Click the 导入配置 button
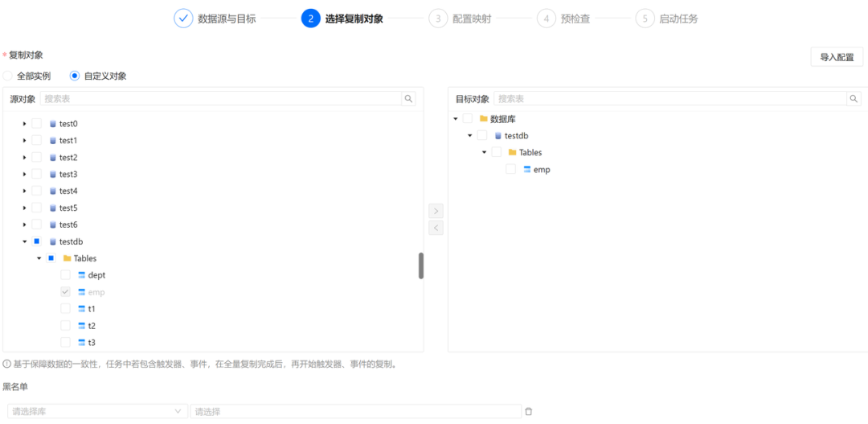868x424 pixels. (x=837, y=57)
